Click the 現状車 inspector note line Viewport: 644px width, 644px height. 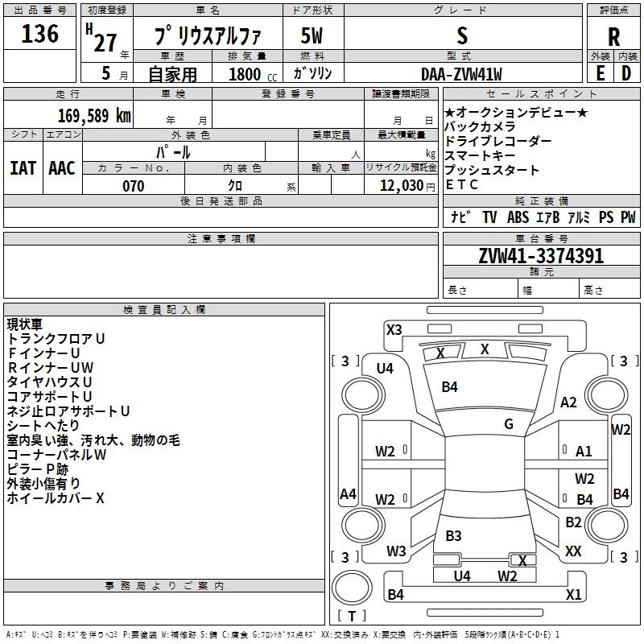25,324
